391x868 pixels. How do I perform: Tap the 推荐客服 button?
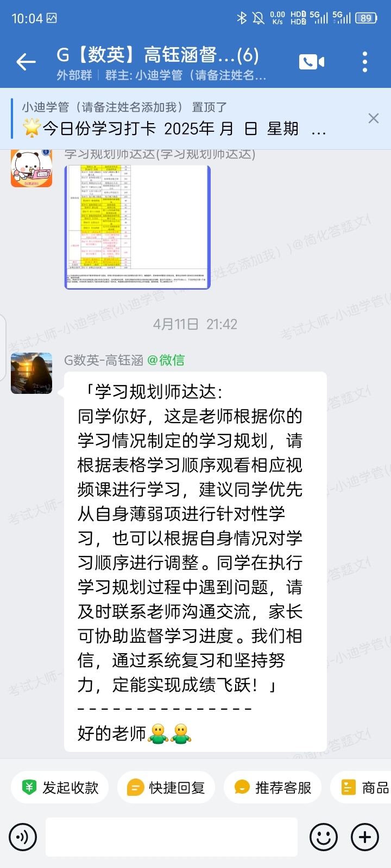(x=273, y=788)
